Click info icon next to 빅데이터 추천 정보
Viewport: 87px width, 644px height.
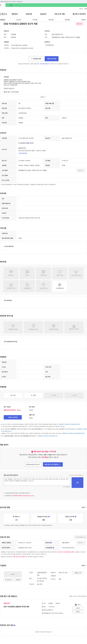point(15,625)
